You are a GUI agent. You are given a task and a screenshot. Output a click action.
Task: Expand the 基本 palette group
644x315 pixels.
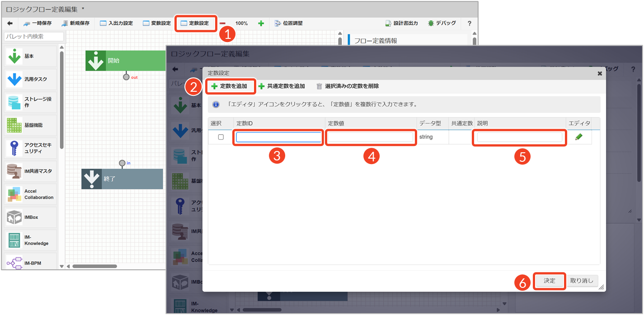(31, 56)
